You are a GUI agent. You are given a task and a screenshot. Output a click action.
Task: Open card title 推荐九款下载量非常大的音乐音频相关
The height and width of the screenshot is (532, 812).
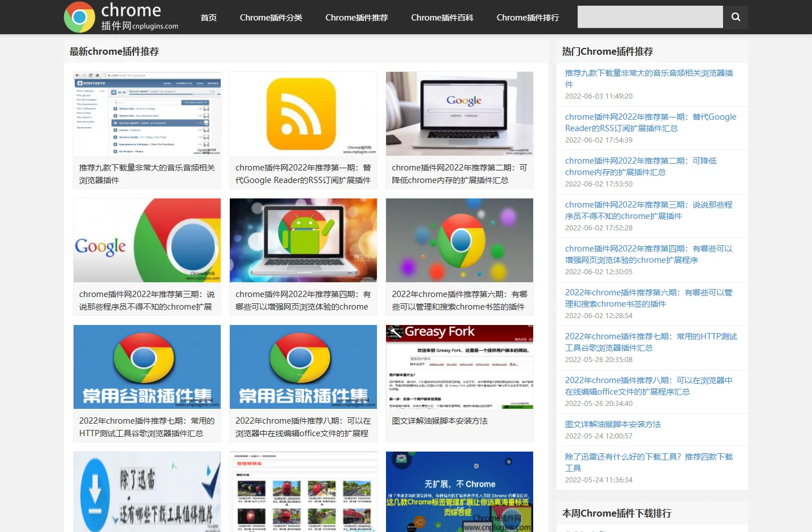(x=147, y=174)
